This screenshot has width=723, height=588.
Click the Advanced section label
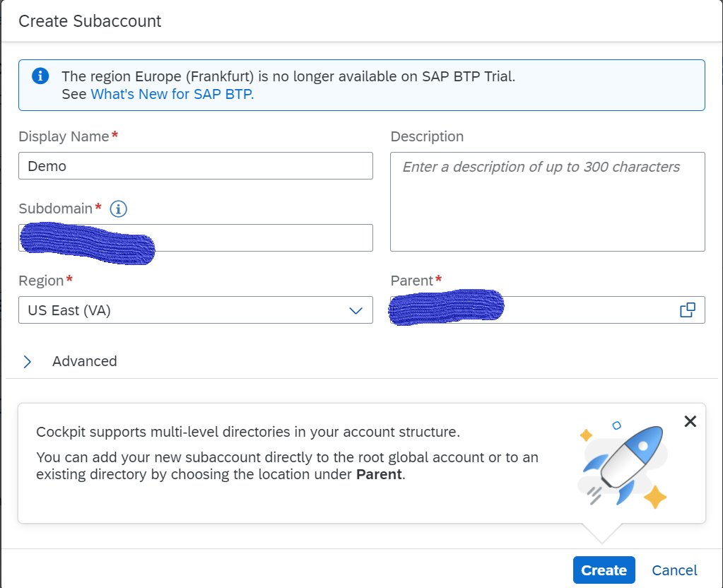click(x=84, y=361)
